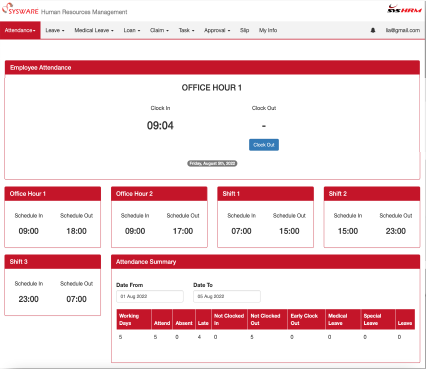Click the OFFICE HOUR 1 heading
Viewport: 426px width, 369px height.
(x=212, y=88)
